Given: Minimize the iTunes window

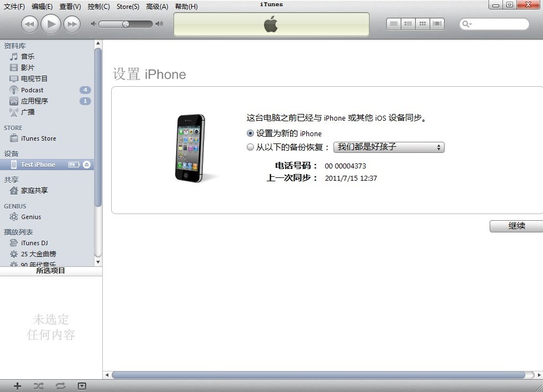Looking at the screenshot, I should (x=496, y=5).
